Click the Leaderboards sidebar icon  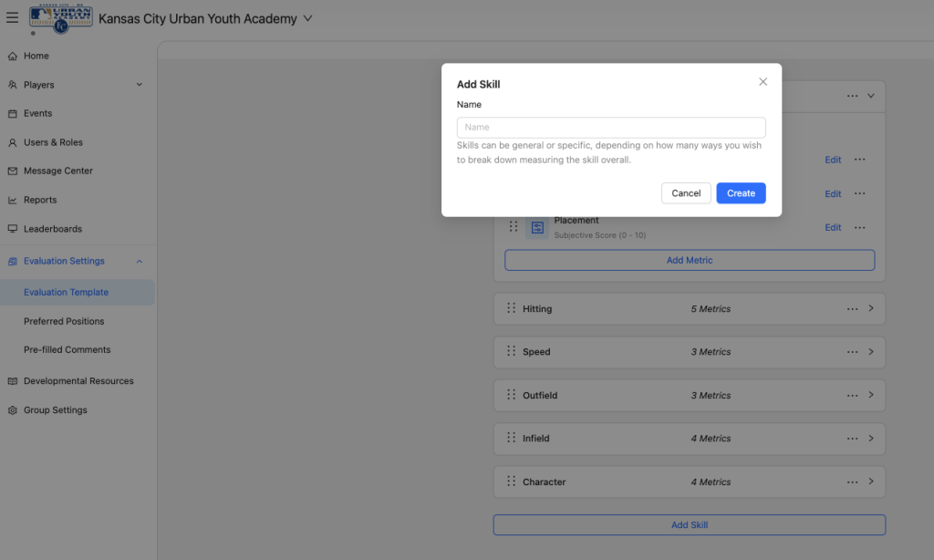(13, 229)
